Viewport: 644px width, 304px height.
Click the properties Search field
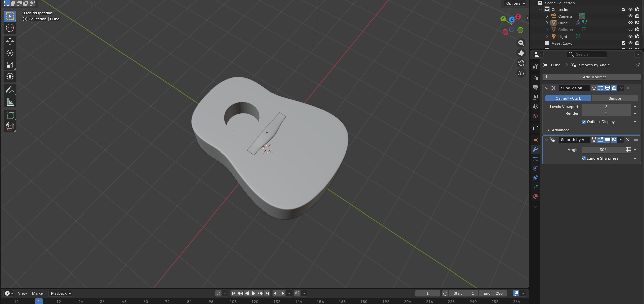[587, 54]
